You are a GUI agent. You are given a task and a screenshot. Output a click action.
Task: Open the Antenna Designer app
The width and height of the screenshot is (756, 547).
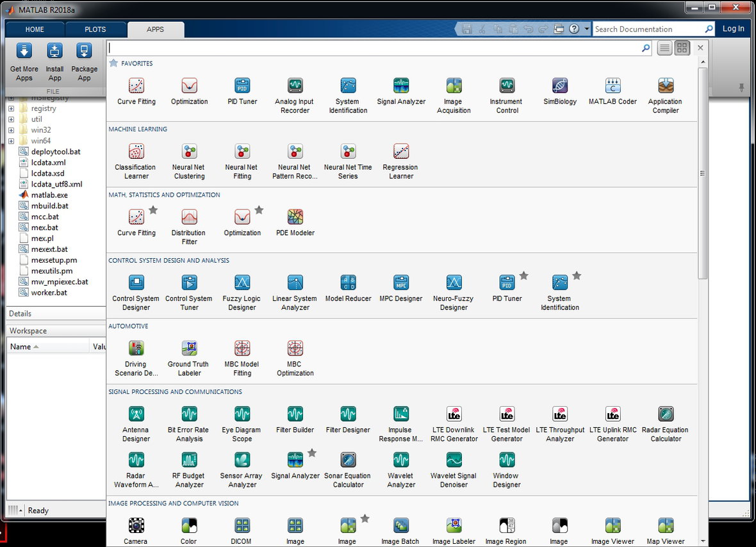click(136, 424)
